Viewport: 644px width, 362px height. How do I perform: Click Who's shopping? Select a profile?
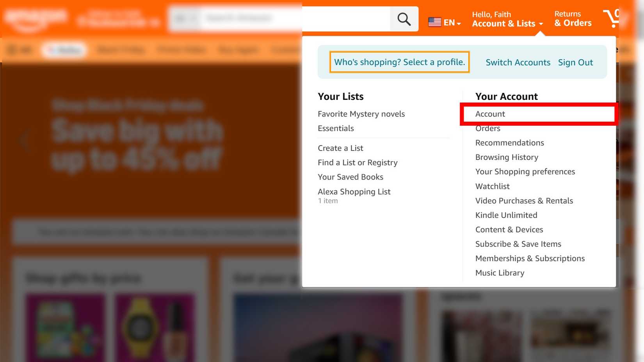coord(399,62)
